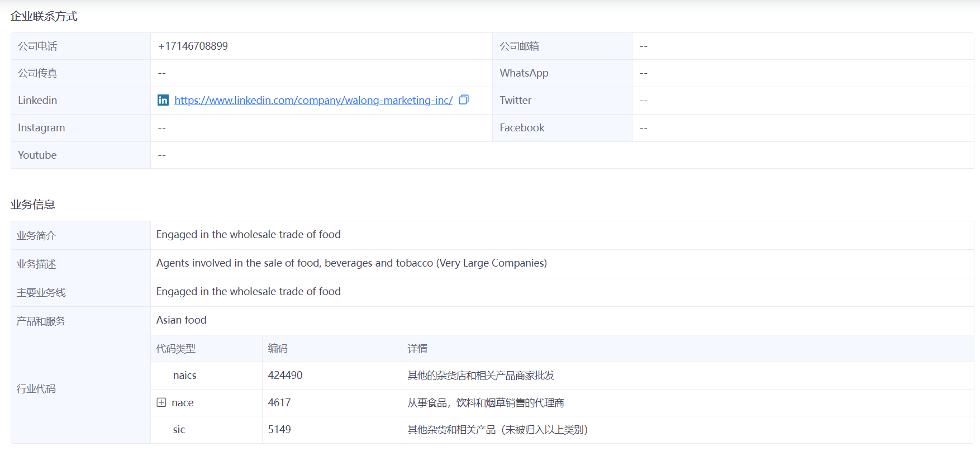Click the Youtube field label
The height and width of the screenshot is (451, 980).
coord(37,155)
